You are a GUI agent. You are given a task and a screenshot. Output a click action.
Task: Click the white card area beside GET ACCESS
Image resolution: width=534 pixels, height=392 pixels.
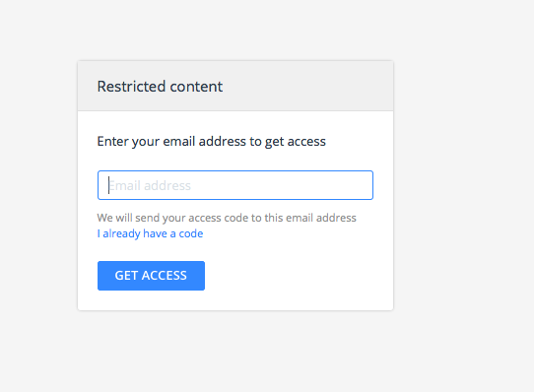tap(298, 276)
